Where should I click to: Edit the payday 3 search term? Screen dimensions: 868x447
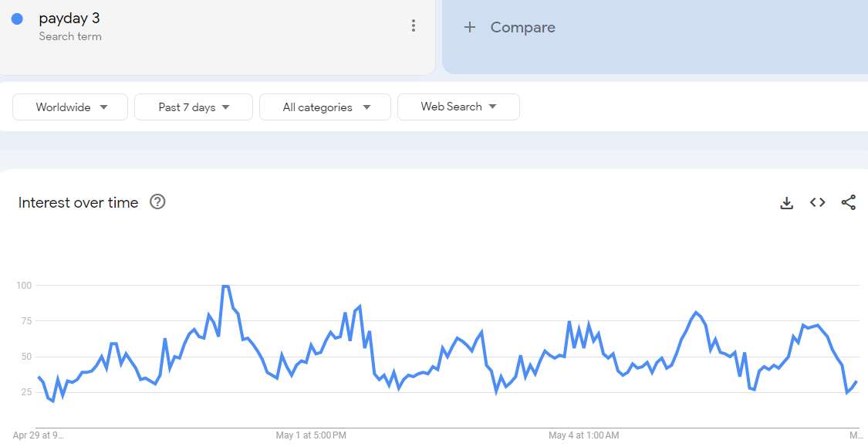pyautogui.click(x=69, y=19)
